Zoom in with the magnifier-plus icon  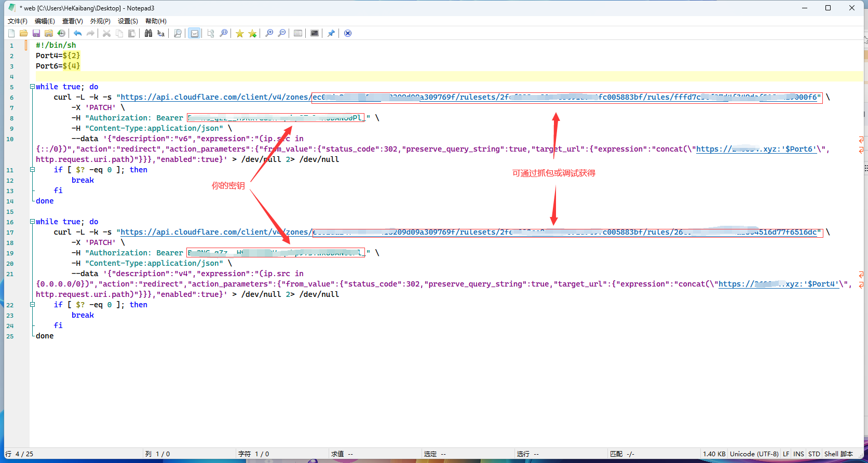(269, 33)
